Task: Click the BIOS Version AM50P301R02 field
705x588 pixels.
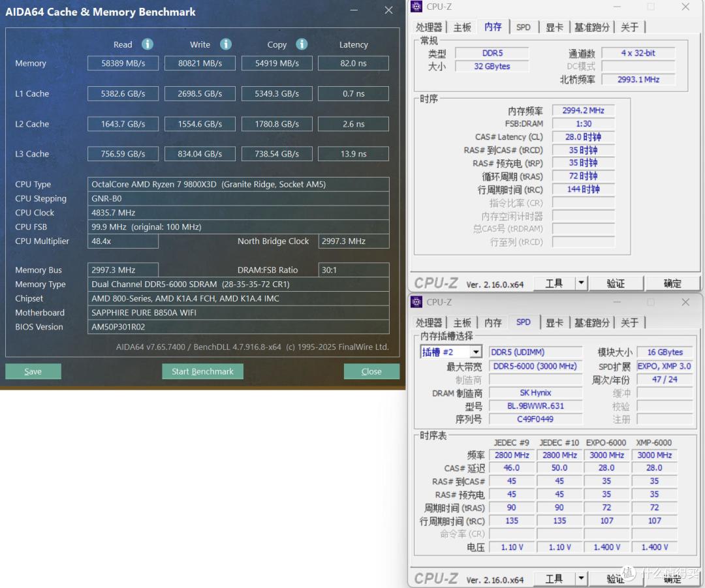Action: coord(238,327)
